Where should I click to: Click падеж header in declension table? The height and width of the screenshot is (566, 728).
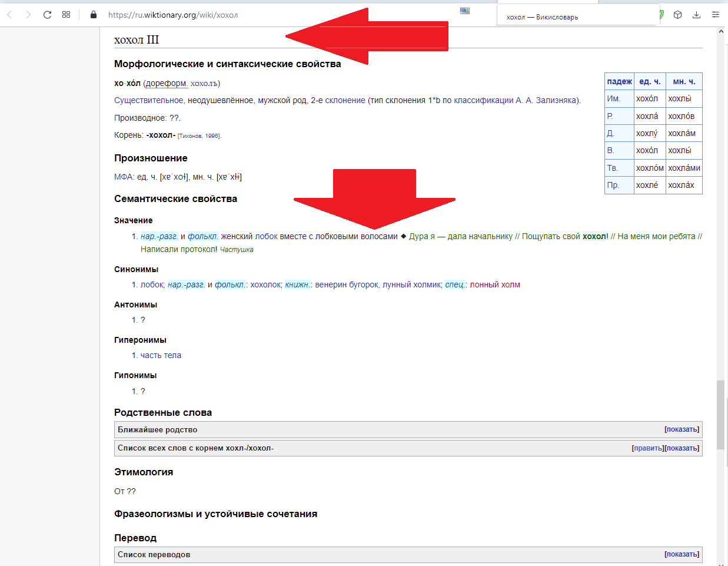619,81
